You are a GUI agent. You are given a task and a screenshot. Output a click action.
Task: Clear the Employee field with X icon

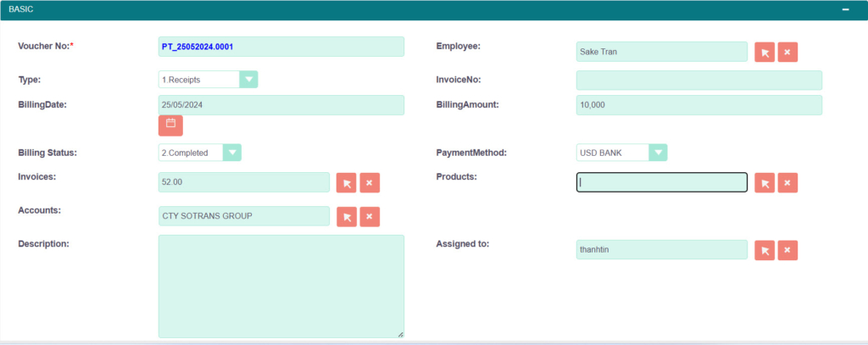tap(787, 53)
